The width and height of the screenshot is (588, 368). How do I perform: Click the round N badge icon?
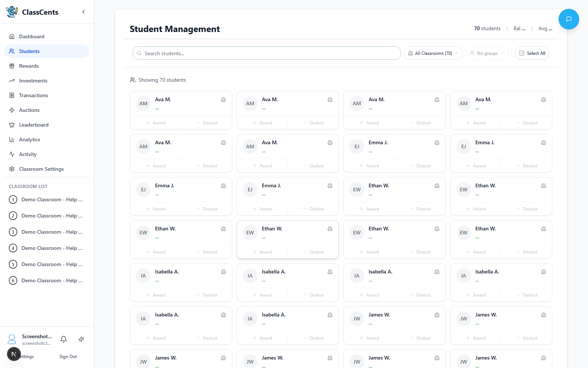14,354
